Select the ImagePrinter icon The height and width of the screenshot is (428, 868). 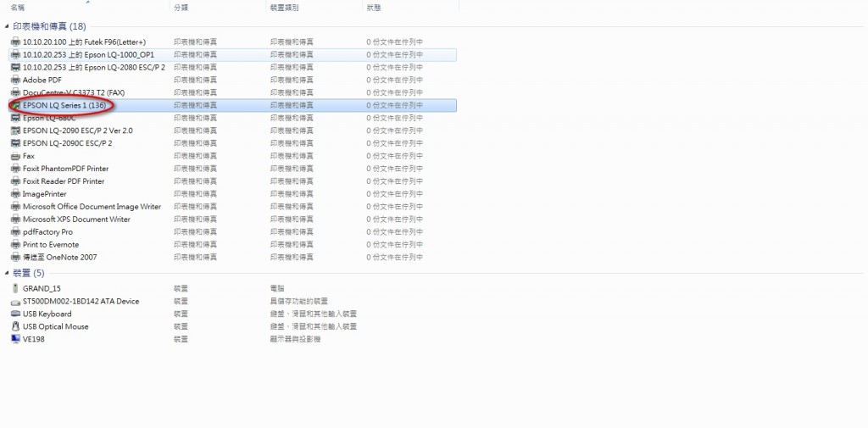[15, 194]
